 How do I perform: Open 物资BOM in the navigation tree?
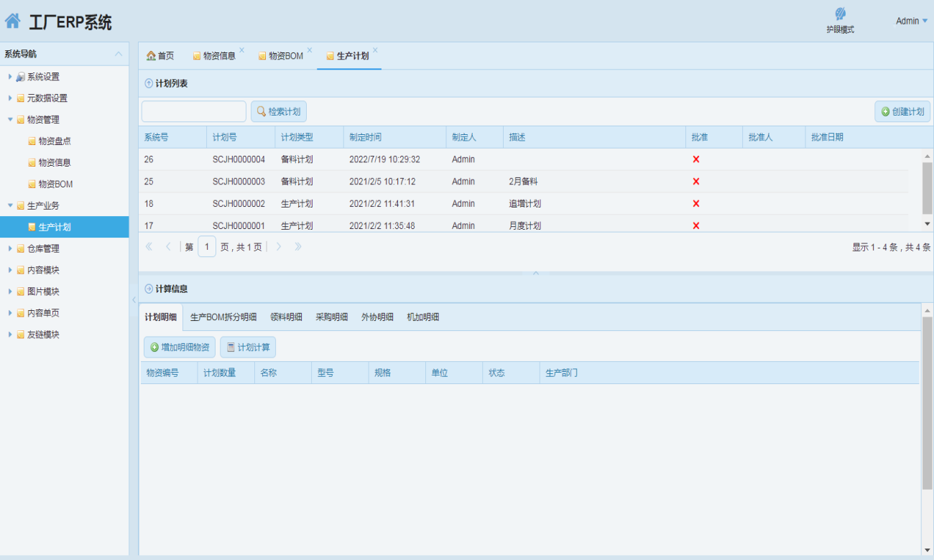pyautogui.click(x=55, y=185)
